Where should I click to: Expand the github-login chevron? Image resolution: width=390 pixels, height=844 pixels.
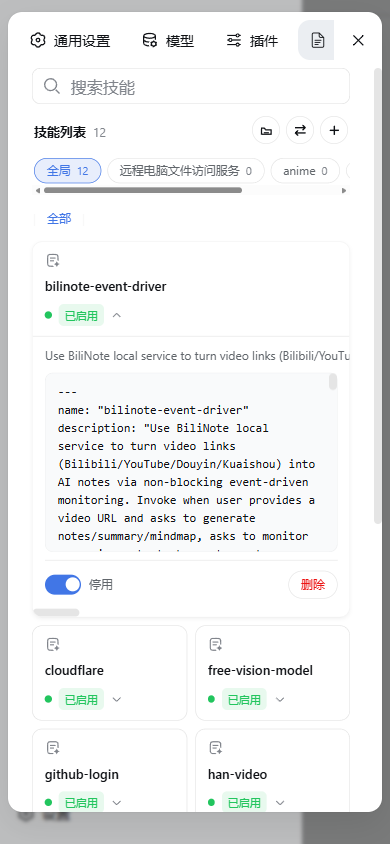pyautogui.click(x=117, y=803)
